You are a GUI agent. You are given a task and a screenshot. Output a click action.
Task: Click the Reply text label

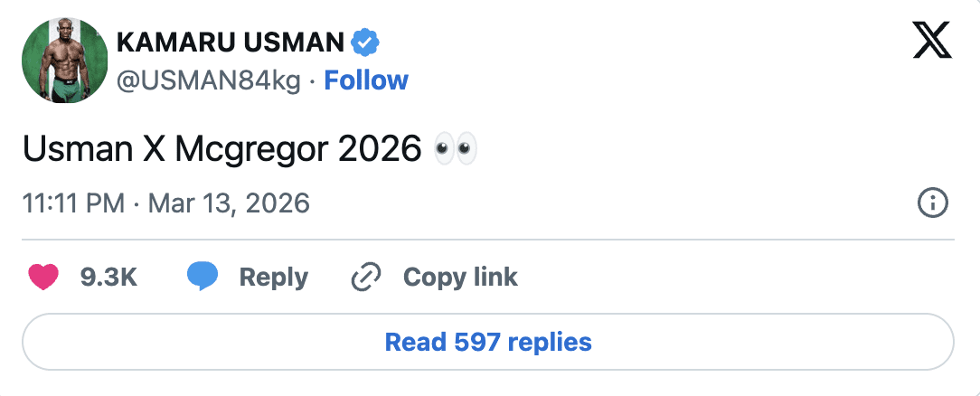tap(273, 277)
